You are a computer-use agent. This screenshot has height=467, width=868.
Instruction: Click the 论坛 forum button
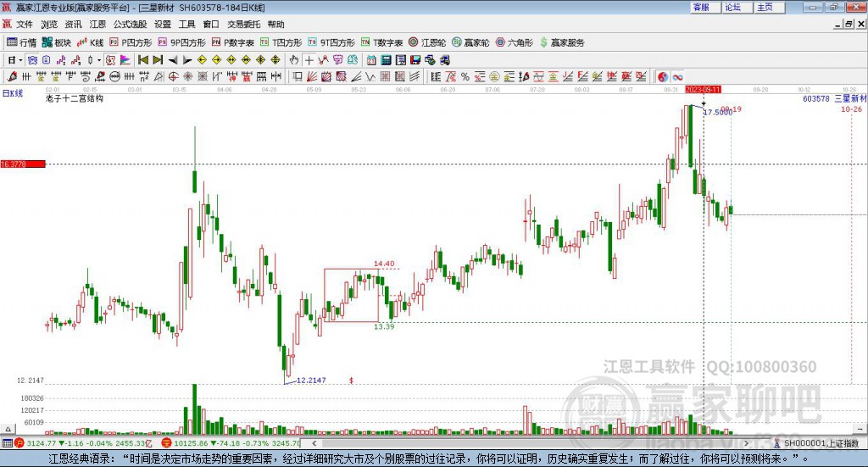737,7
